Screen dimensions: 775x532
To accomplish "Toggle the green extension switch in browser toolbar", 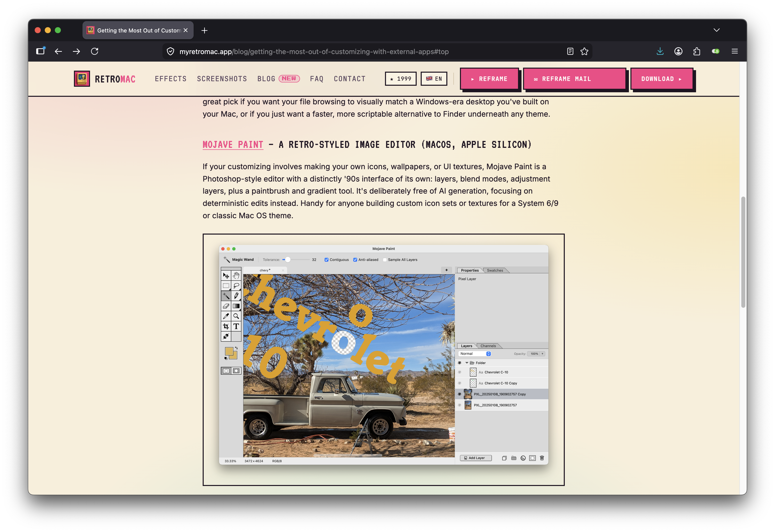I will [x=716, y=51].
